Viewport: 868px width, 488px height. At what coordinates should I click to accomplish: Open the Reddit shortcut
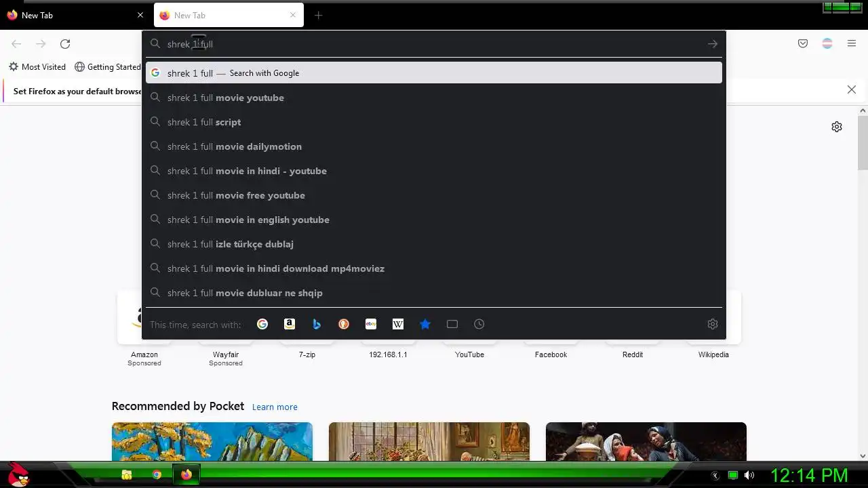tap(633, 354)
